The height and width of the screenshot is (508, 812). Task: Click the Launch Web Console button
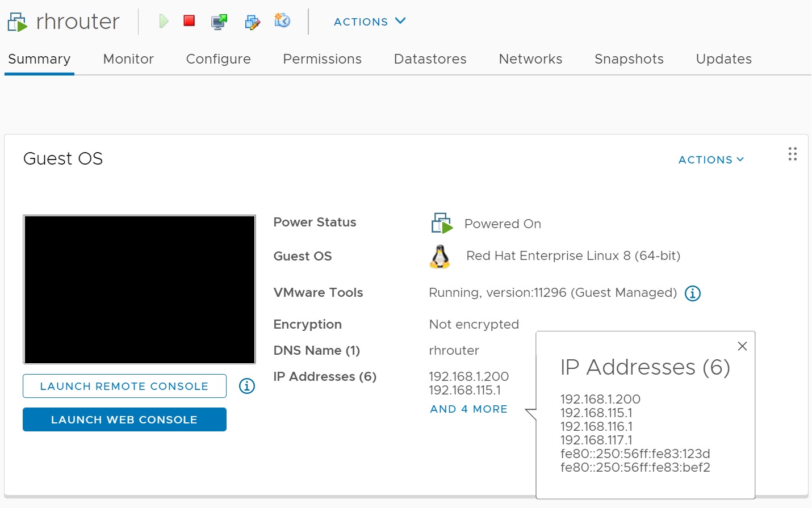(124, 419)
